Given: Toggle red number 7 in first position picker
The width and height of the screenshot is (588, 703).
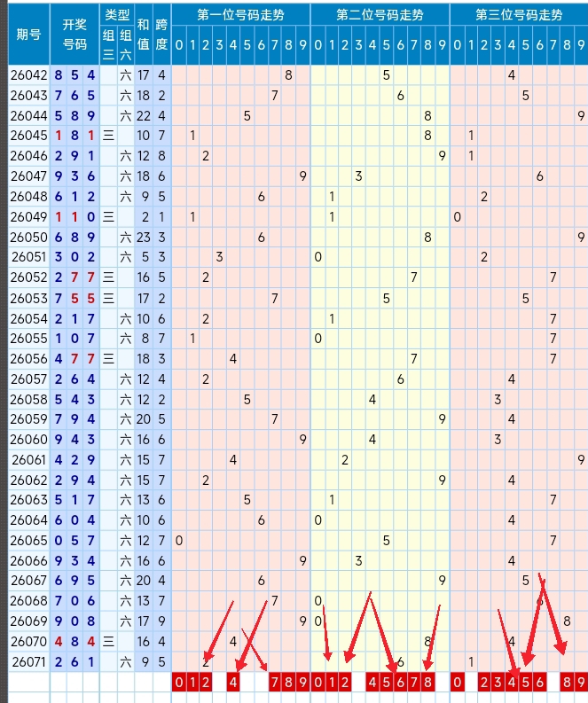Looking at the screenshot, I should pos(275,683).
